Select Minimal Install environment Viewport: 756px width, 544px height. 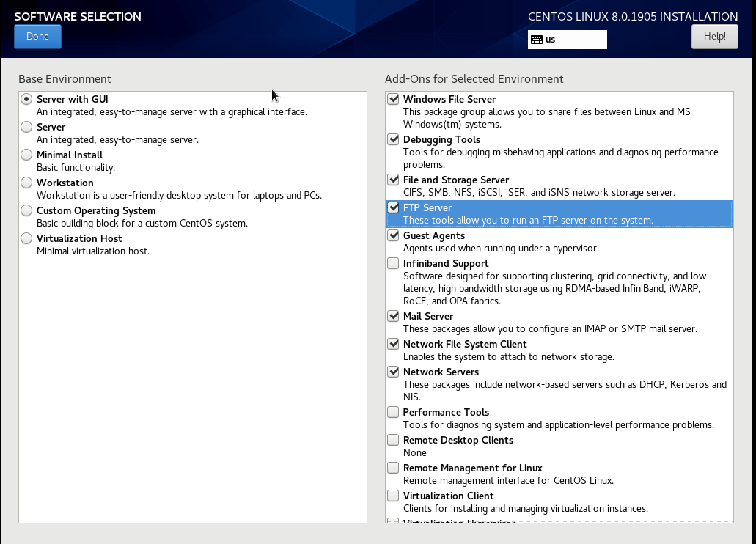26,155
